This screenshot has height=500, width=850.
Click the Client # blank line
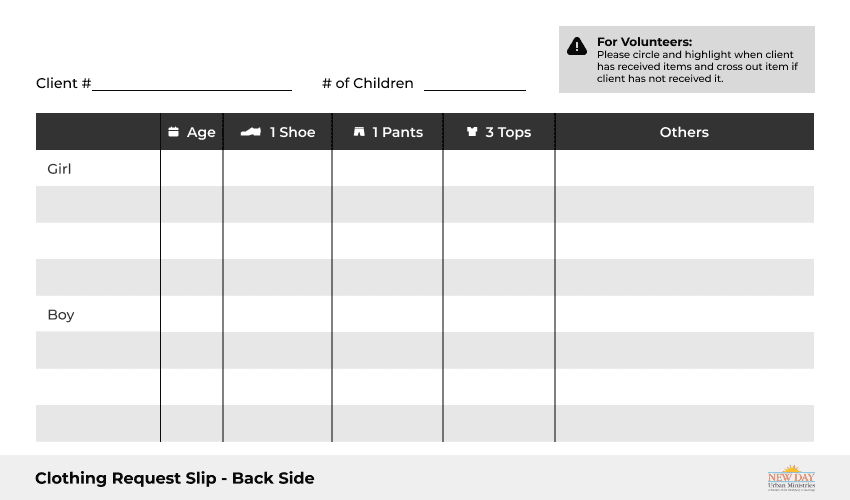[192, 89]
